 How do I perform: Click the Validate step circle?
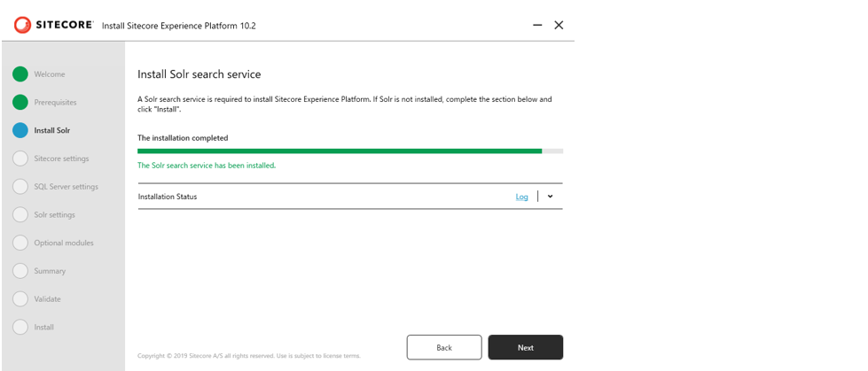20,299
